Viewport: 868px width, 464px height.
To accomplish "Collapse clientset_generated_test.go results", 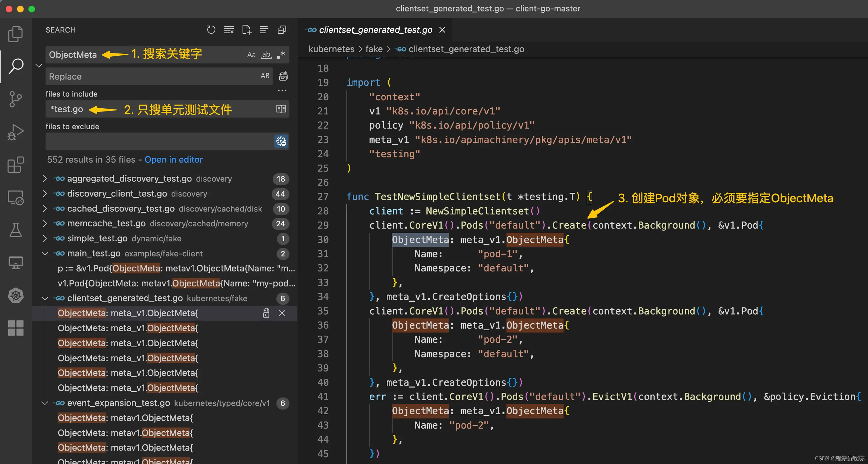I will 44,299.
